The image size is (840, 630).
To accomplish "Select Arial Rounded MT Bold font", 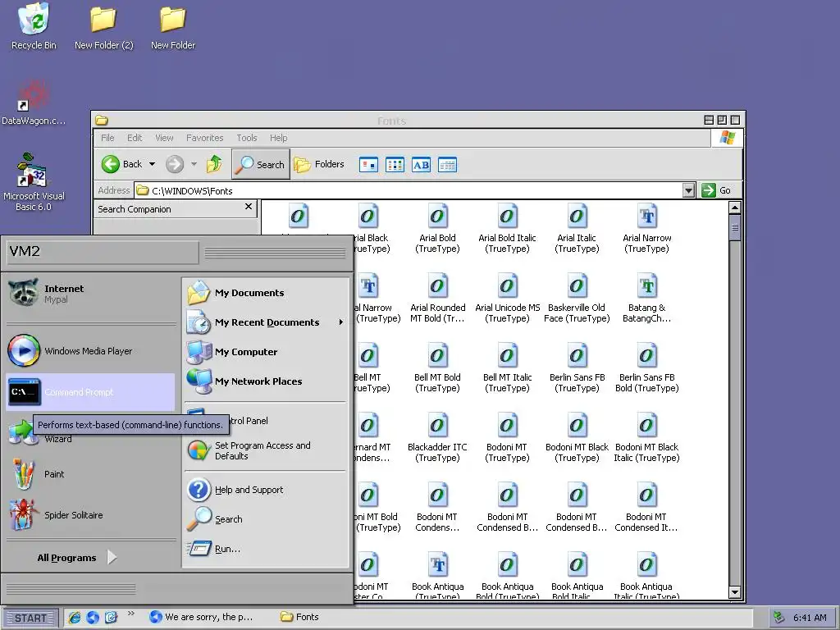I will coord(437,298).
